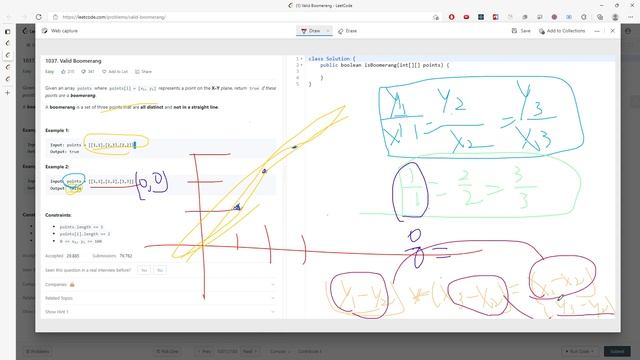Answer No to seen in real interview

[160, 270]
